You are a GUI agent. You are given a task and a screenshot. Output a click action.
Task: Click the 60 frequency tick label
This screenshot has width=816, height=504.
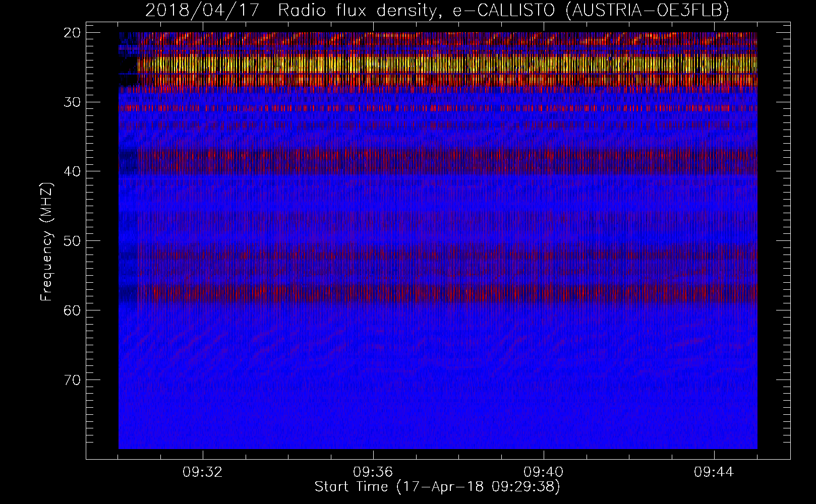(x=73, y=310)
